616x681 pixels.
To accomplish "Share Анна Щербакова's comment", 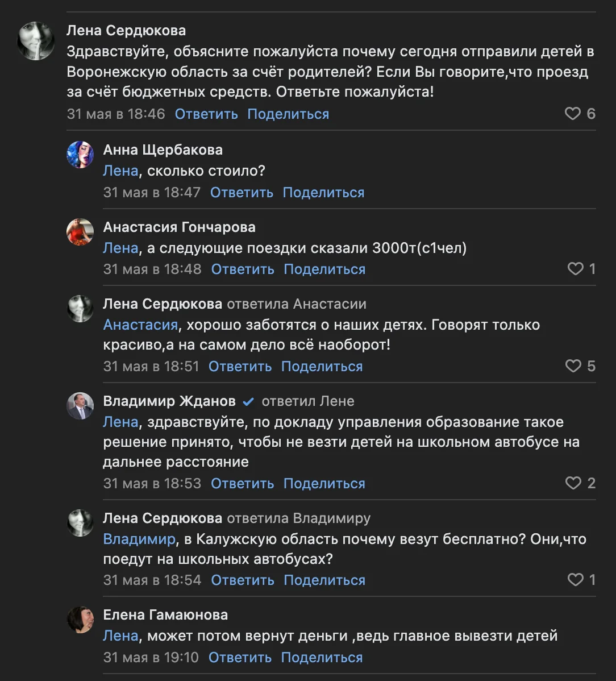I will [x=323, y=192].
